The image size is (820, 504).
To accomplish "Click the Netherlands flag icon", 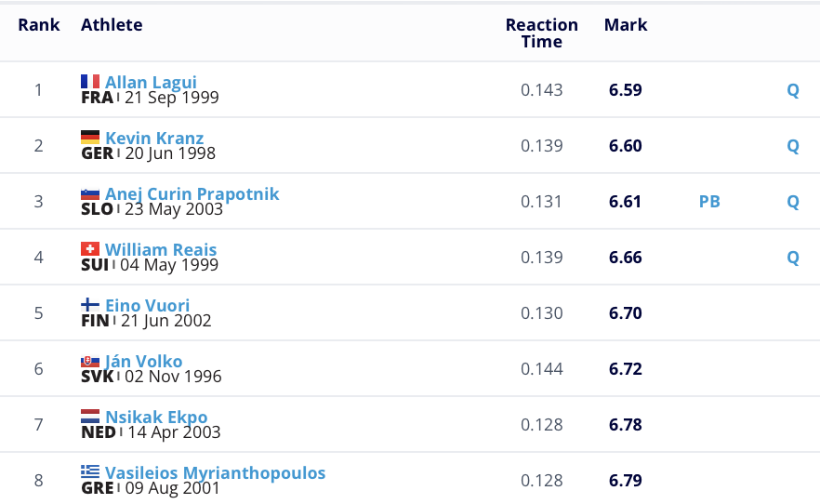I will pyautogui.click(x=90, y=417).
